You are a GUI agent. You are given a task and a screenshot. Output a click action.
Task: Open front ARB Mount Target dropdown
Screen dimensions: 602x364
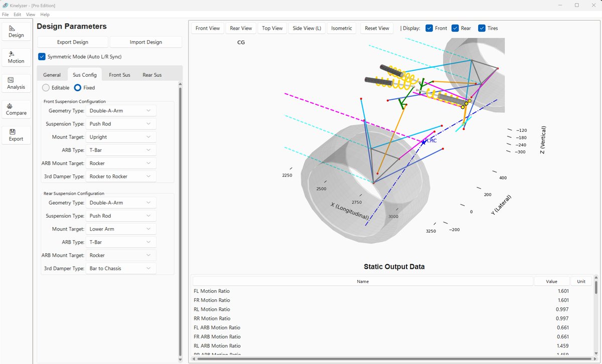pyautogui.click(x=121, y=163)
